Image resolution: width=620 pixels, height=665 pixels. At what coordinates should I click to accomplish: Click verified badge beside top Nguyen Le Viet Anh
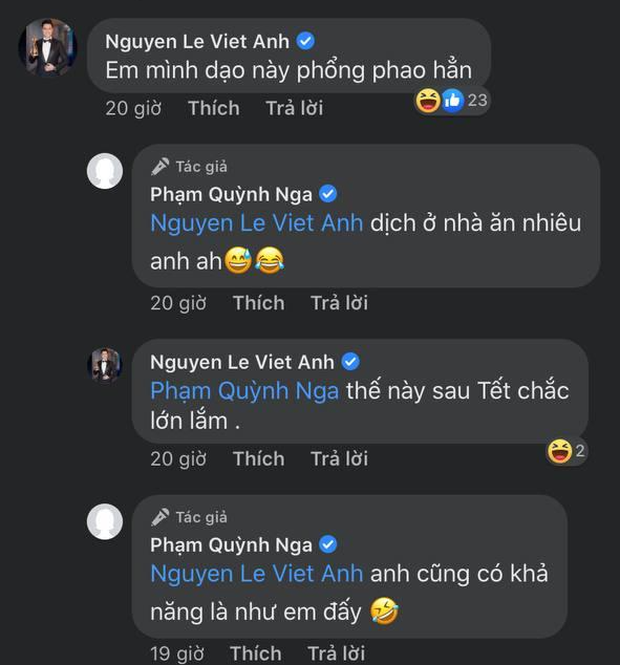point(306,41)
